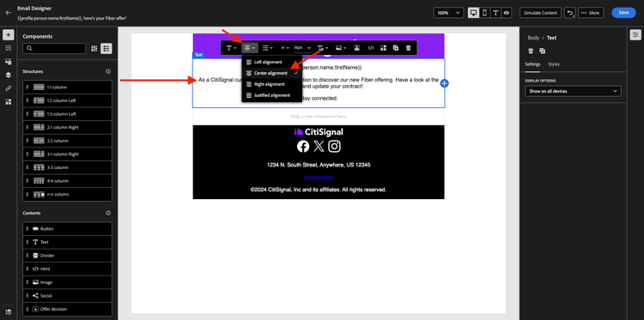Screen dimensions: 644x320
Task: Select Justified alignment from the menu
Action: (x=271, y=95)
